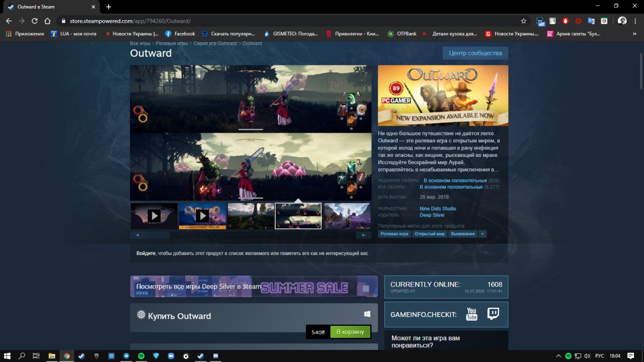
Task: Open the I.UA - моя почта bookmark
Action: [73, 34]
